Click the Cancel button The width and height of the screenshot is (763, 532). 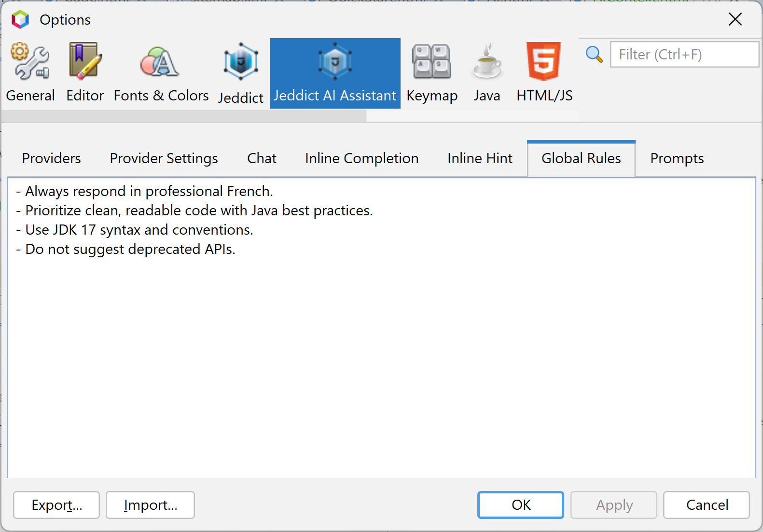[707, 505]
